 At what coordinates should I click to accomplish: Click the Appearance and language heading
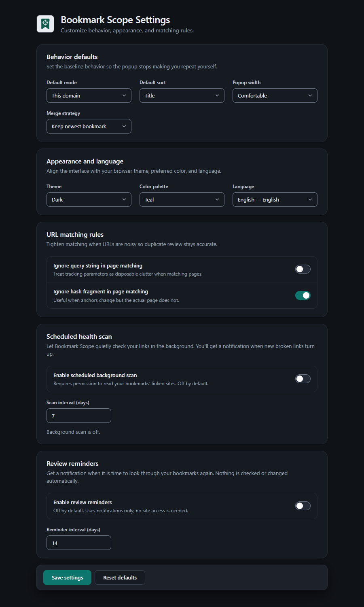click(x=85, y=161)
